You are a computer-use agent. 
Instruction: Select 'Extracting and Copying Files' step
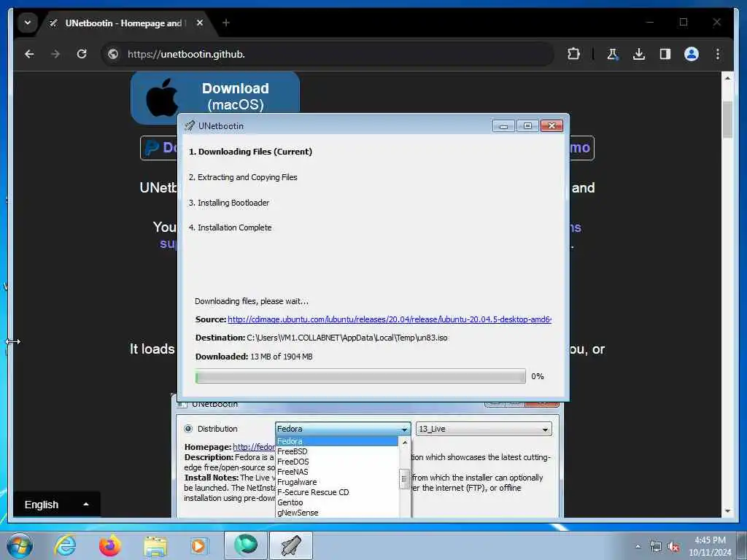(243, 177)
